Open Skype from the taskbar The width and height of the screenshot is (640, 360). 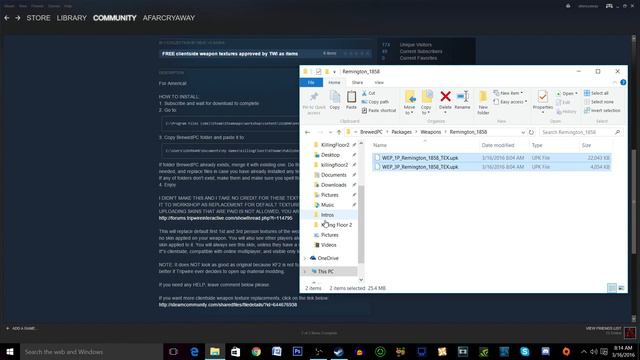pyautogui.click(x=524, y=351)
